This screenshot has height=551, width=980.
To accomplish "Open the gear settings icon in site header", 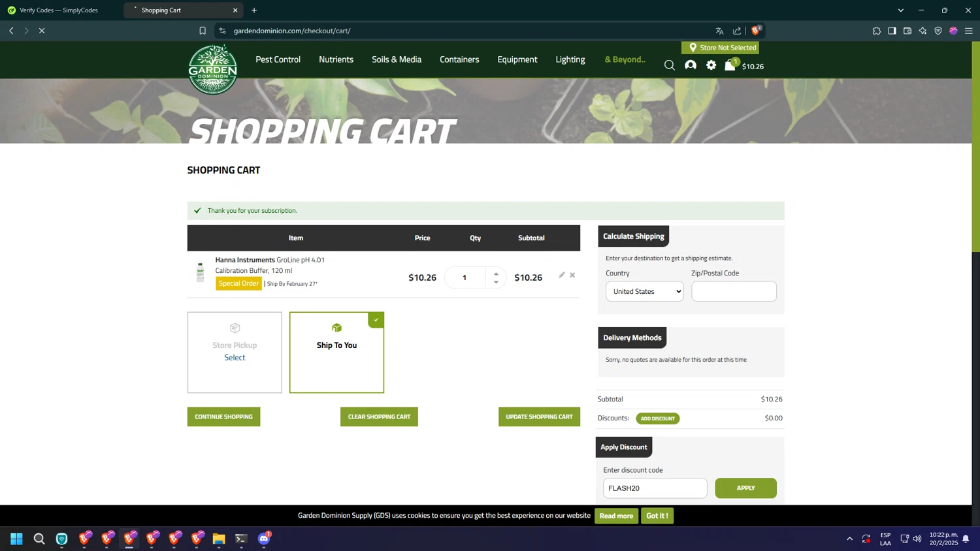I will click(x=711, y=65).
